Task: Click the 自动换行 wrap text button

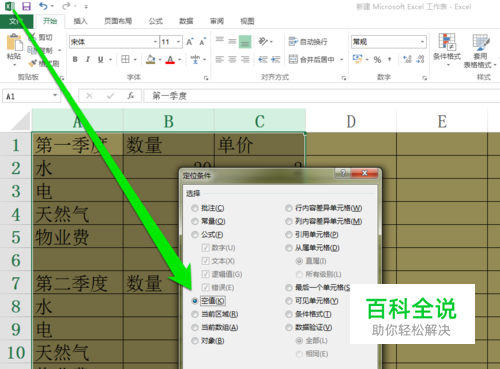Action: [x=308, y=42]
